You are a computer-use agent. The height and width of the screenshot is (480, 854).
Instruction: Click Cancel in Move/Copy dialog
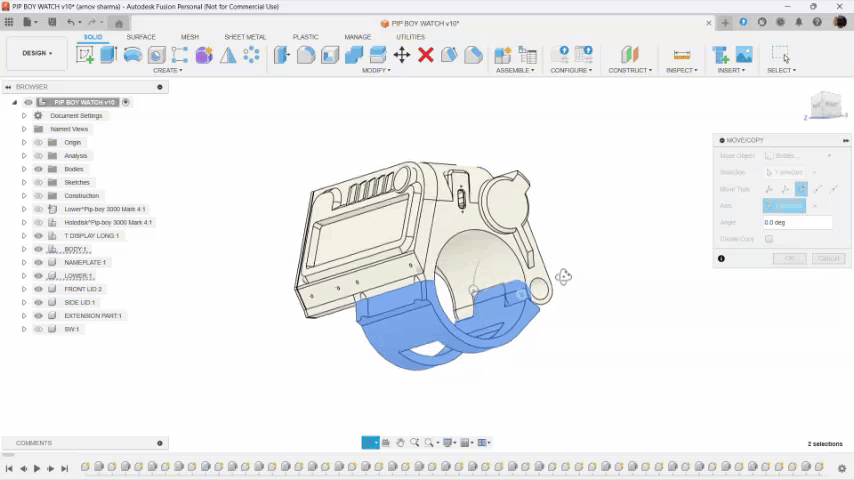828,258
